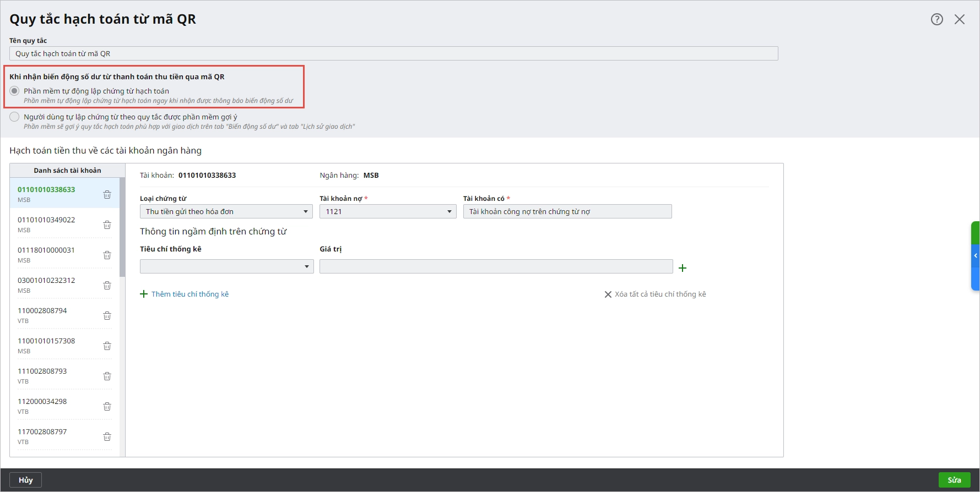Delete account 01101010349022 with trash icon
The height and width of the screenshot is (492, 980).
(107, 225)
